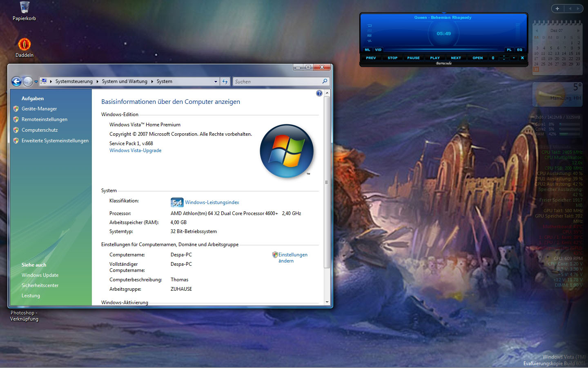Image resolution: width=588 pixels, height=368 pixels.
Task: Toggle the repeat icon in media player
Action: [370, 26]
